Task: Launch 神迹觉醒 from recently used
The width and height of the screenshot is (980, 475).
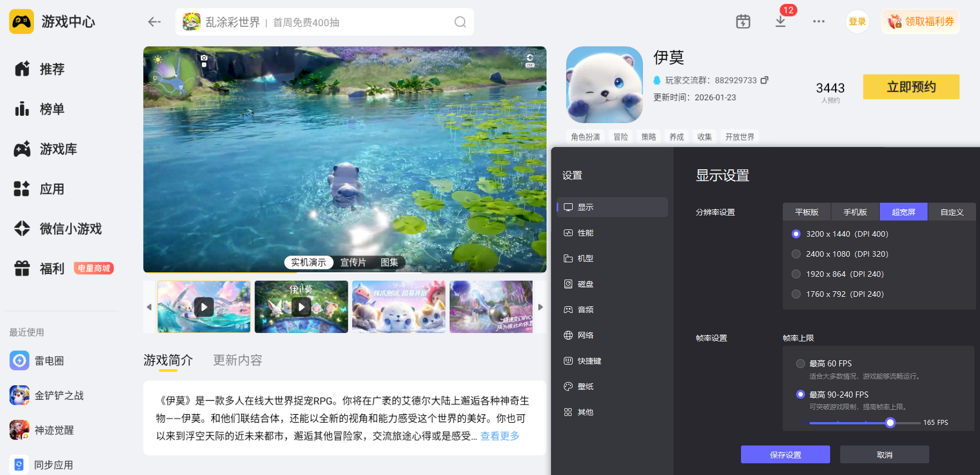Action: click(42, 430)
